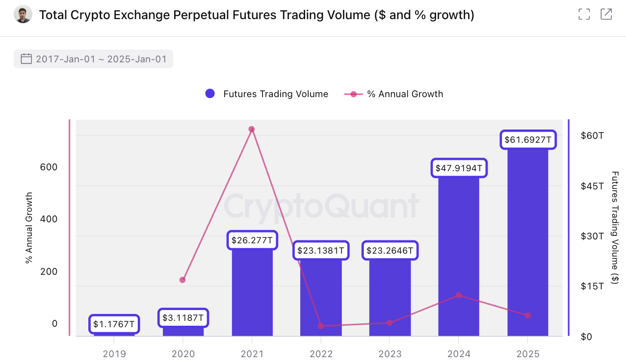Screen dimensions: 626x364
Task: Open chart in new window icon
Action: tap(606, 14)
